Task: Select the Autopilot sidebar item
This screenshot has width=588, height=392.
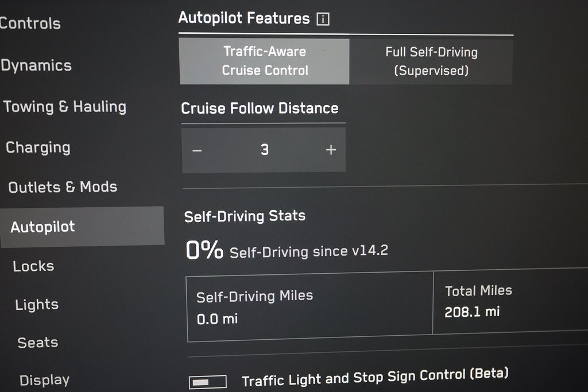Action: [x=43, y=227]
